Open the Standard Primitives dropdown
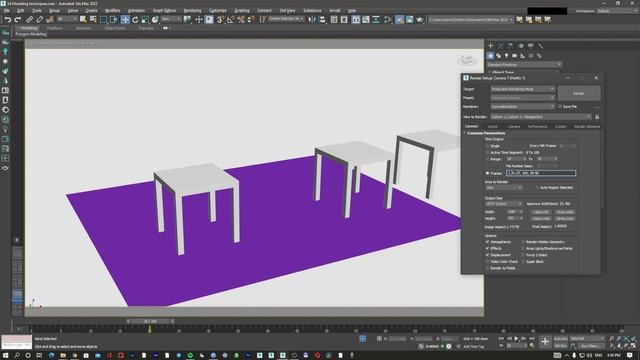Viewport: 640px width, 360px height. (x=524, y=64)
